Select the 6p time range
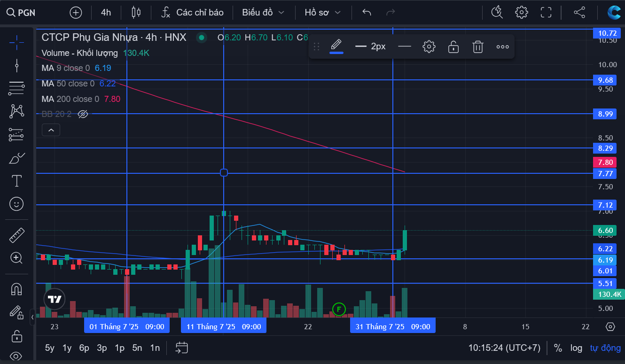The height and width of the screenshot is (364, 625). coord(85,348)
